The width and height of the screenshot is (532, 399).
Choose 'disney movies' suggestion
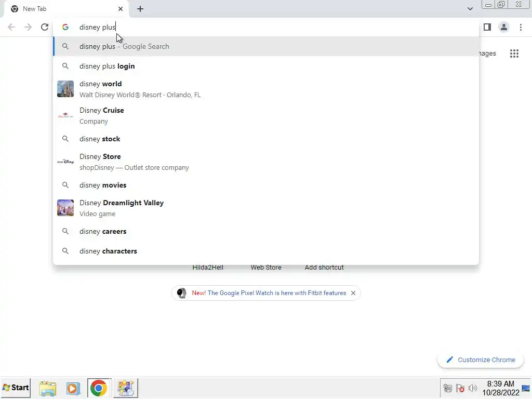click(266, 185)
